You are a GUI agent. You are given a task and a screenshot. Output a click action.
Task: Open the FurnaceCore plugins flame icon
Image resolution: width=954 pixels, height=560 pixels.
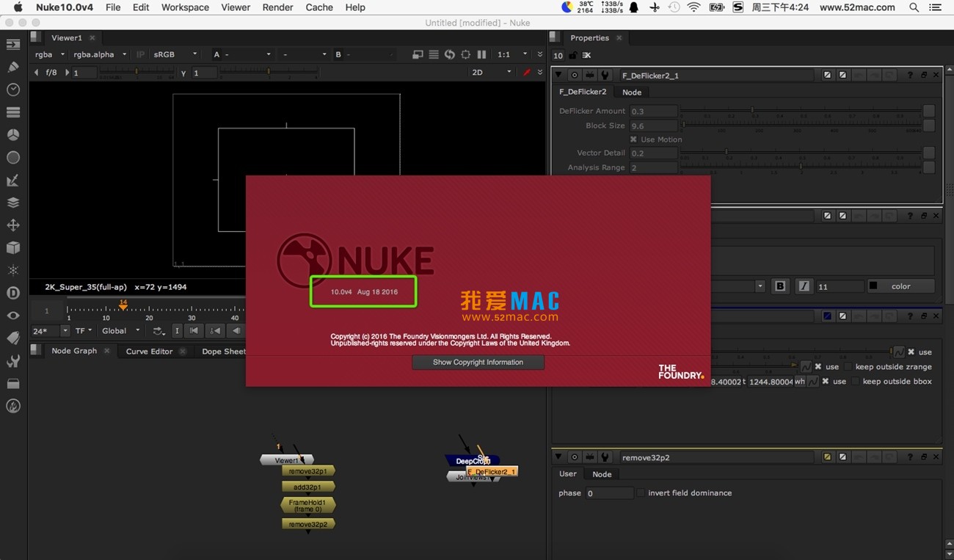point(13,407)
